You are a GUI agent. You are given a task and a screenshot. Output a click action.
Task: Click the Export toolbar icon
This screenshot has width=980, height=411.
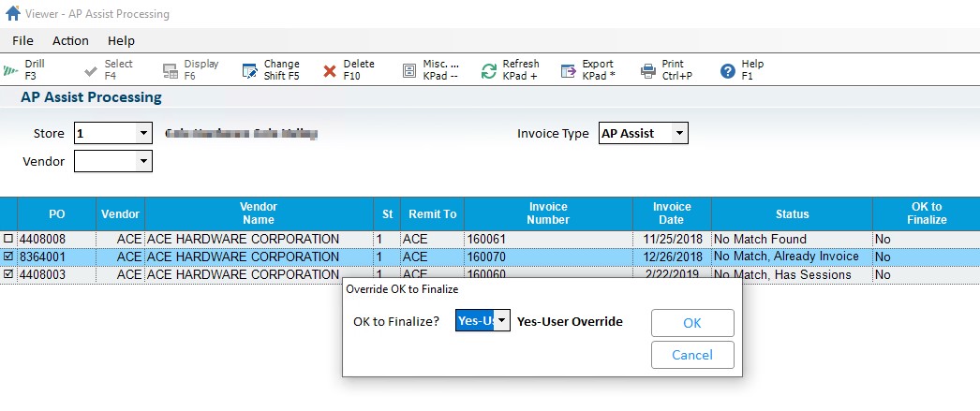tap(568, 70)
